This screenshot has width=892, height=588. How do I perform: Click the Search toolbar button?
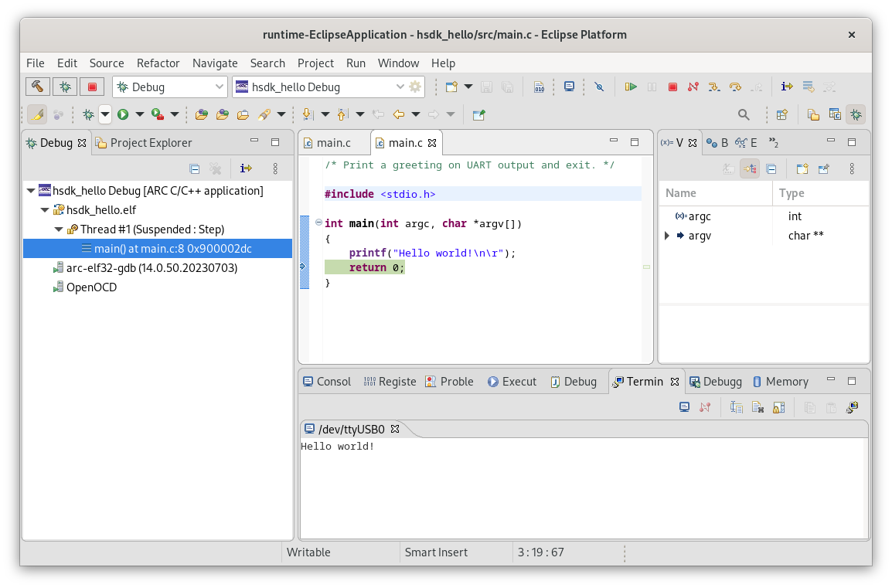click(x=743, y=114)
